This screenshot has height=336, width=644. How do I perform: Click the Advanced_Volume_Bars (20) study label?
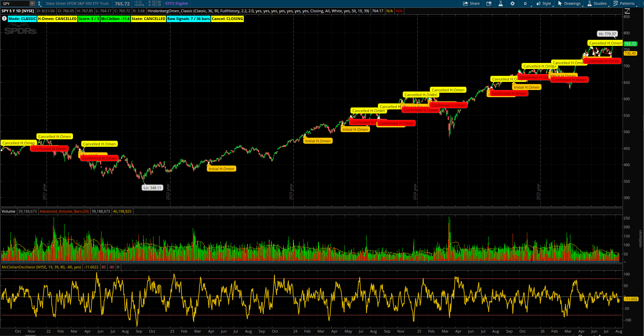point(64,211)
